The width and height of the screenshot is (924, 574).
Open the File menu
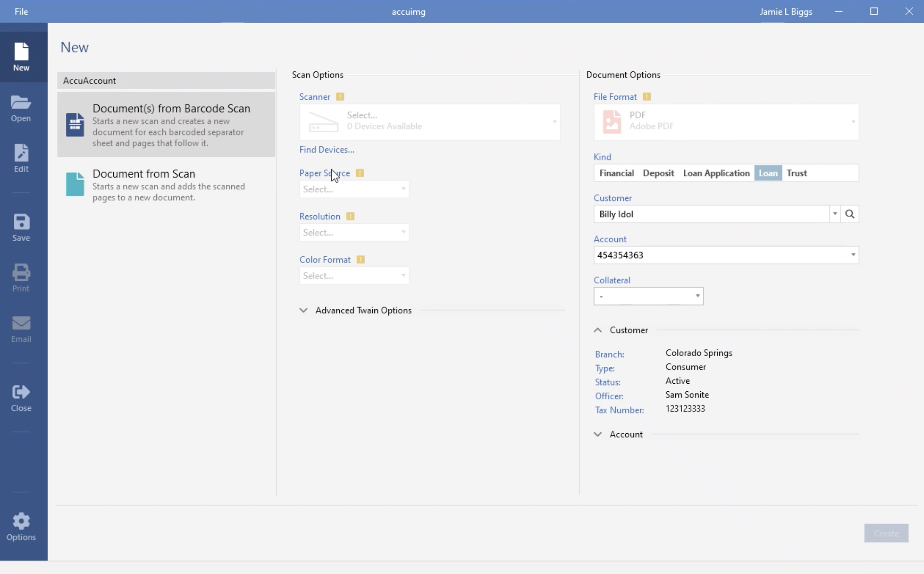tap(21, 12)
